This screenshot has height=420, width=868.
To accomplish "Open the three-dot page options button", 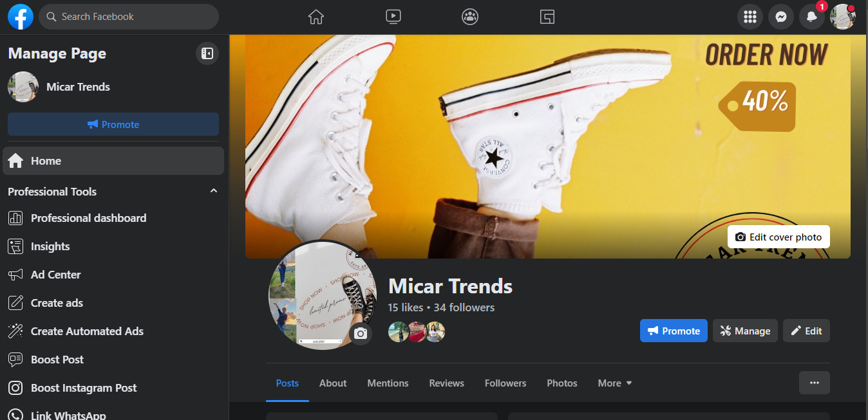I will coord(815,383).
